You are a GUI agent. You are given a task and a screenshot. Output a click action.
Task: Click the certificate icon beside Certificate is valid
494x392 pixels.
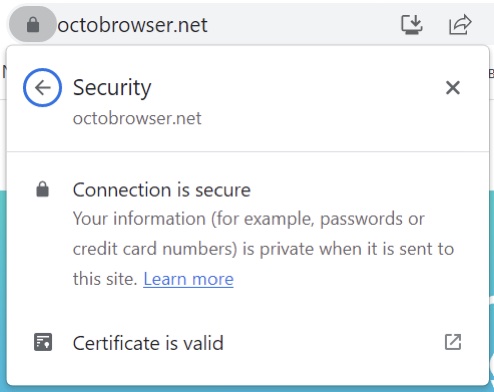[43, 342]
